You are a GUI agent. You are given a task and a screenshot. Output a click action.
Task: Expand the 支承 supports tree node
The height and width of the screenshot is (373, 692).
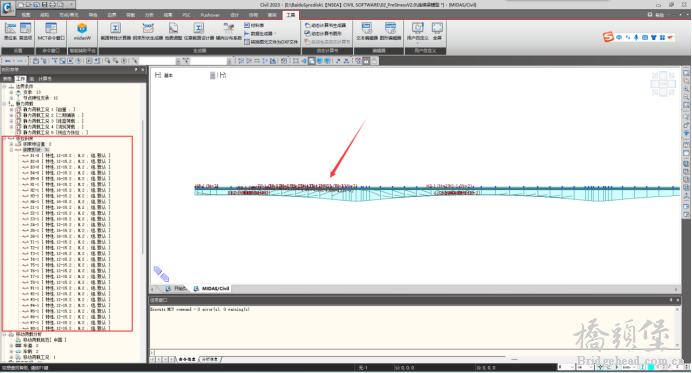11,92
